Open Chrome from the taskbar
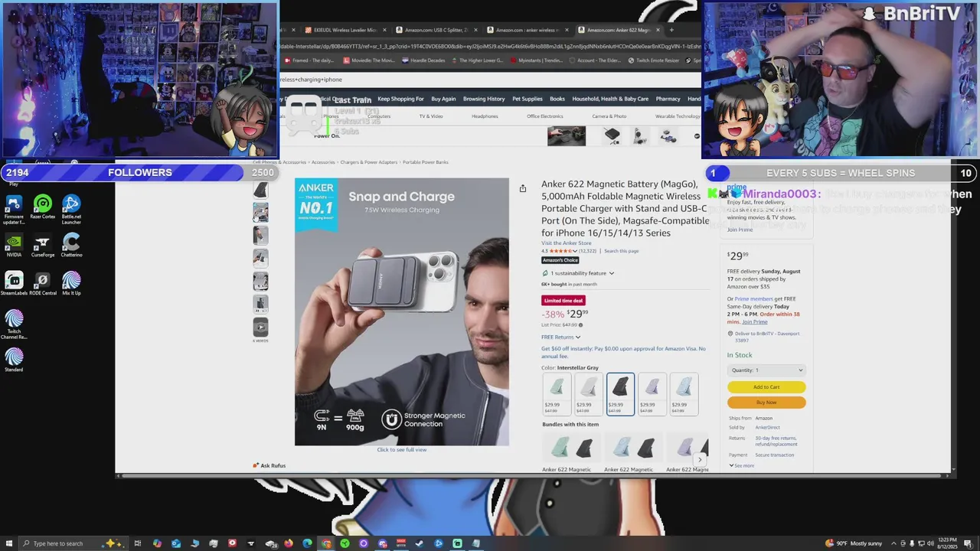The image size is (980, 551). point(326,543)
